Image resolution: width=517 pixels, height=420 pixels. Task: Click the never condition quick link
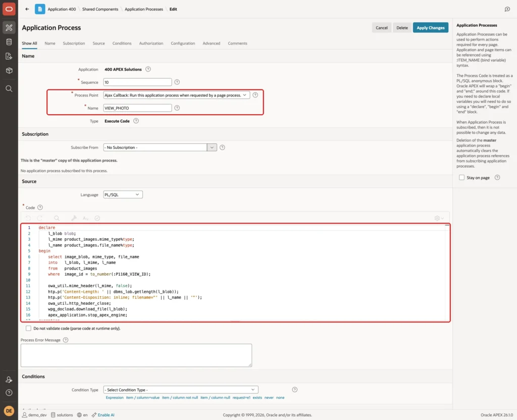pos(269,398)
